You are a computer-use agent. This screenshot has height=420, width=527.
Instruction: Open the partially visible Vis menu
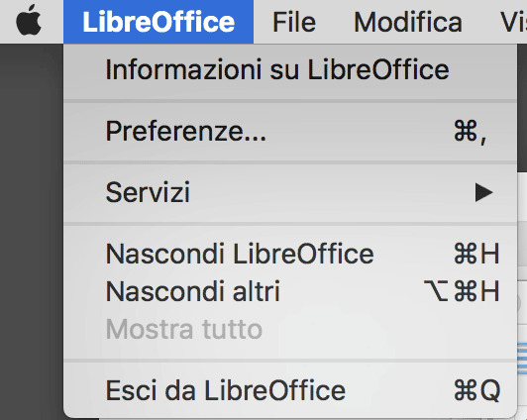click(x=513, y=22)
